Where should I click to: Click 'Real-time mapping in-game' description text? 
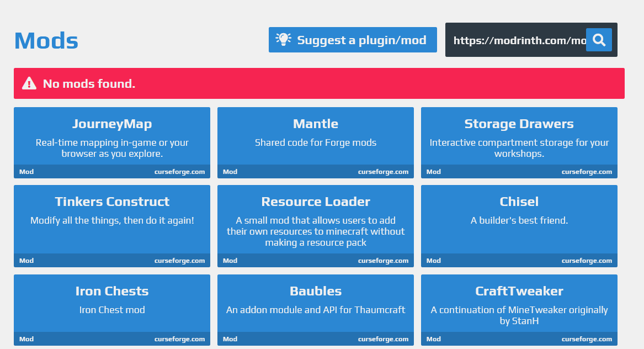click(112, 148)
